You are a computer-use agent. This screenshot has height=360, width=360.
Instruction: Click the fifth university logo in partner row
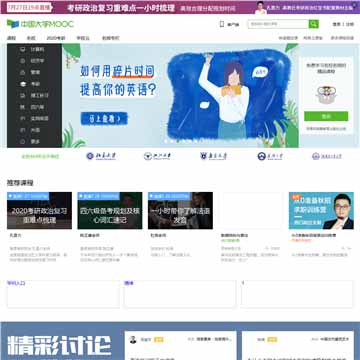point(327,156)
